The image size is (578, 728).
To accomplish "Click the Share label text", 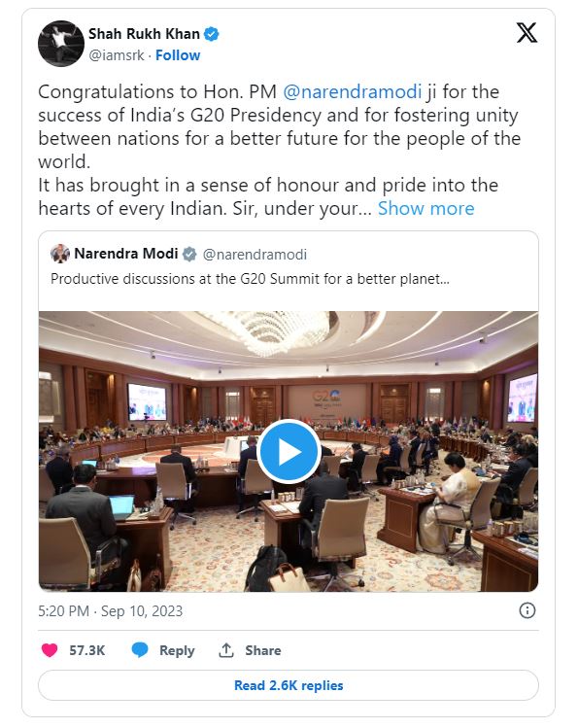I will pos(263,650).
